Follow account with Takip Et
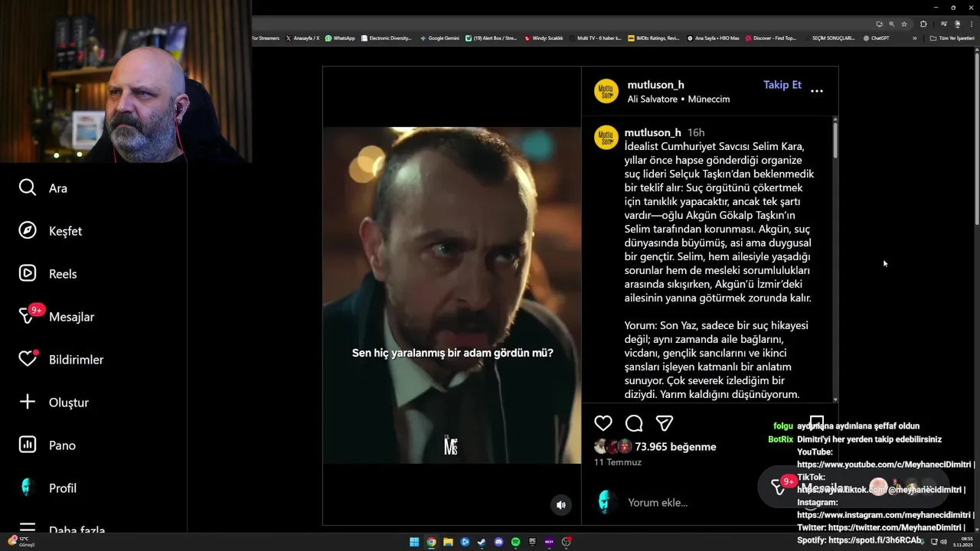The image size is (980, 551). [x=782, y=85]
